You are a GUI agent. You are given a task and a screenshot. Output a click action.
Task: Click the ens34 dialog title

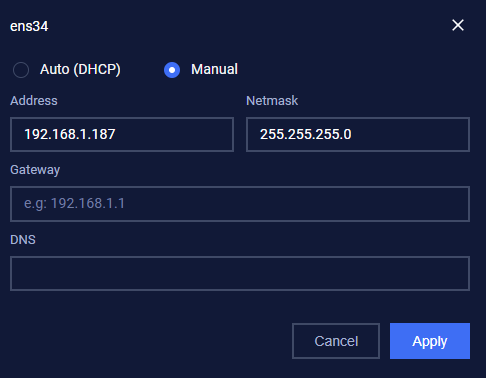pos(29,26)
